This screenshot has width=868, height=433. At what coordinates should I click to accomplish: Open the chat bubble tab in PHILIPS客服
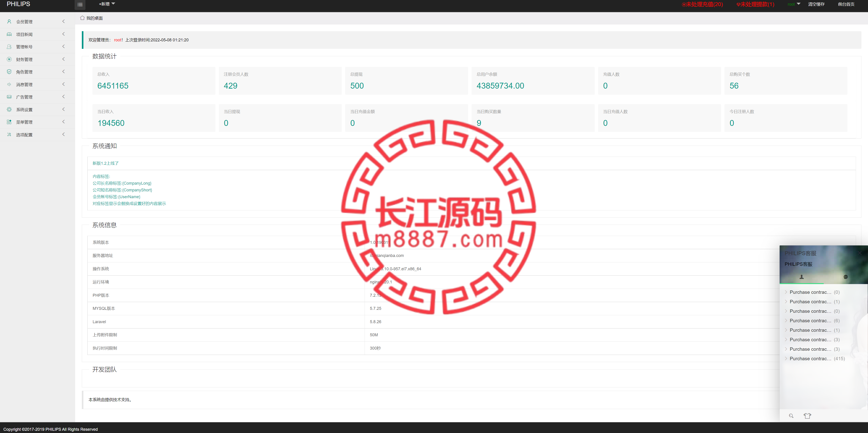(845, 277)
